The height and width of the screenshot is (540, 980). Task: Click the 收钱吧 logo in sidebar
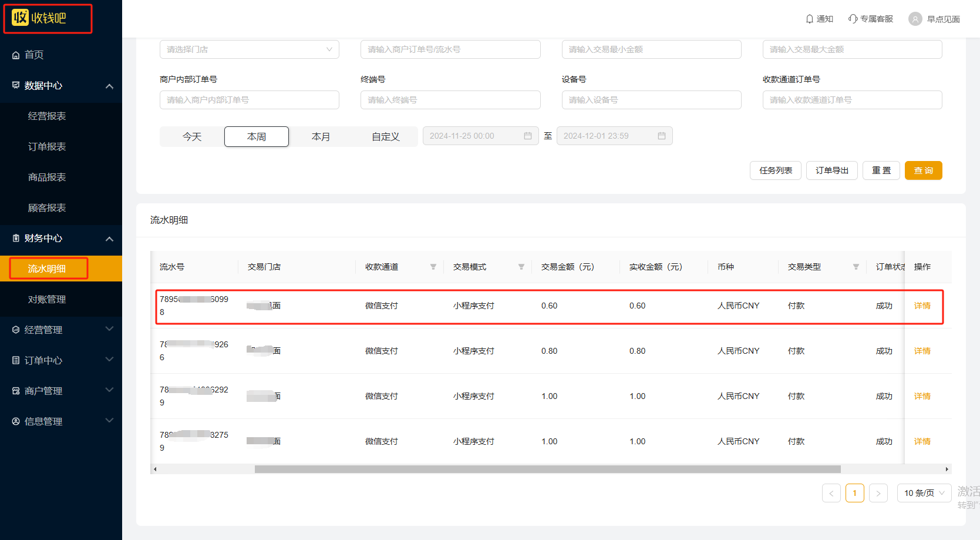point(39,18)
